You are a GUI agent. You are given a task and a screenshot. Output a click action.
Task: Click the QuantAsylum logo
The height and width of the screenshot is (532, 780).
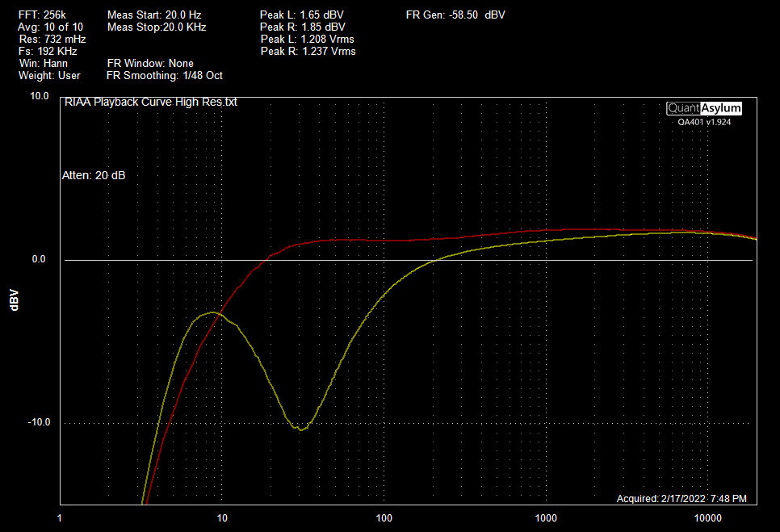click(704, 108)
